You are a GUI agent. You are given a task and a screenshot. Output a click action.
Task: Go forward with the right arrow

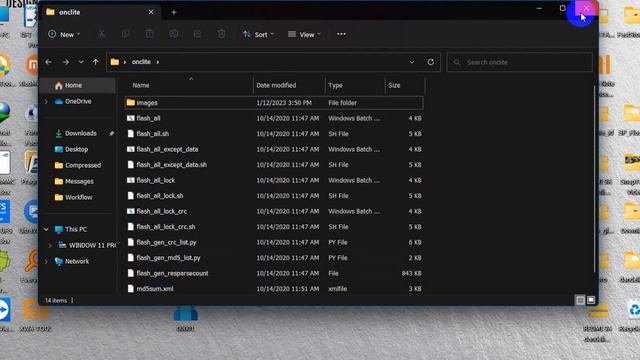[65, 62]
